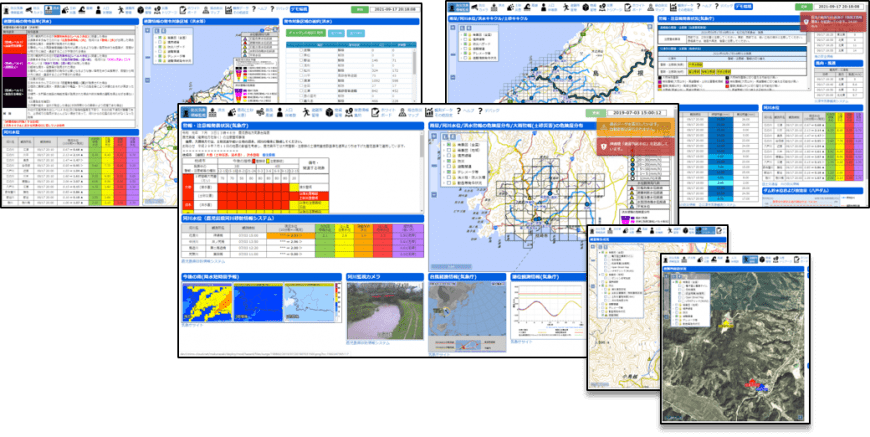
Task: Open the camera icon in top-left window toolbar
Action: click(x=28, y=10)
